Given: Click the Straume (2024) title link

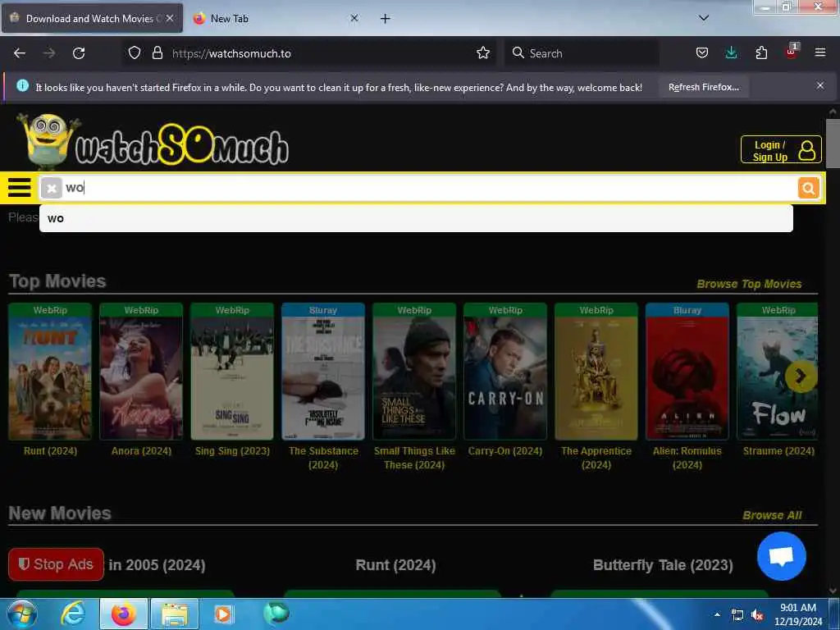Looking at the screenshot, I should click(778, 451).
